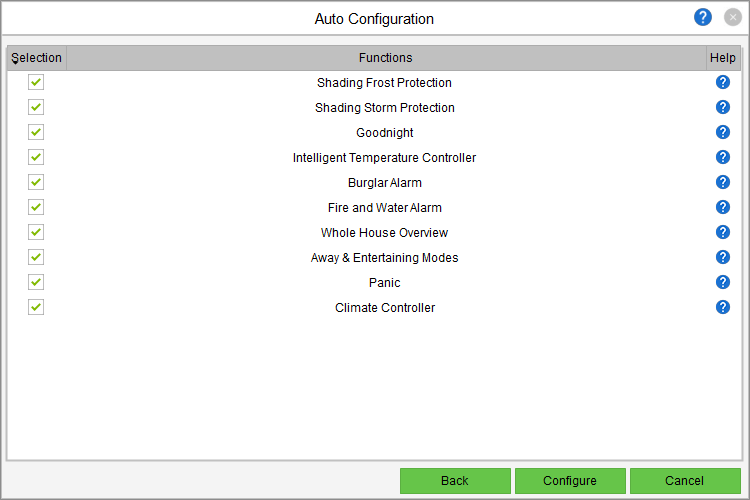
Task: Uncheck Shading Frost Protection checkbox
Action: tap(36, 82)
